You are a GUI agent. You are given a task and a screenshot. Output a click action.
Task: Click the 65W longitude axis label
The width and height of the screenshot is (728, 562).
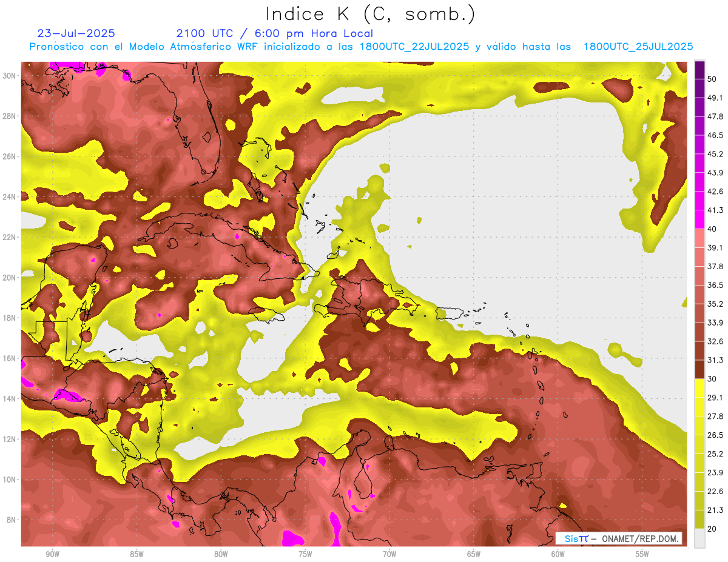474,554
